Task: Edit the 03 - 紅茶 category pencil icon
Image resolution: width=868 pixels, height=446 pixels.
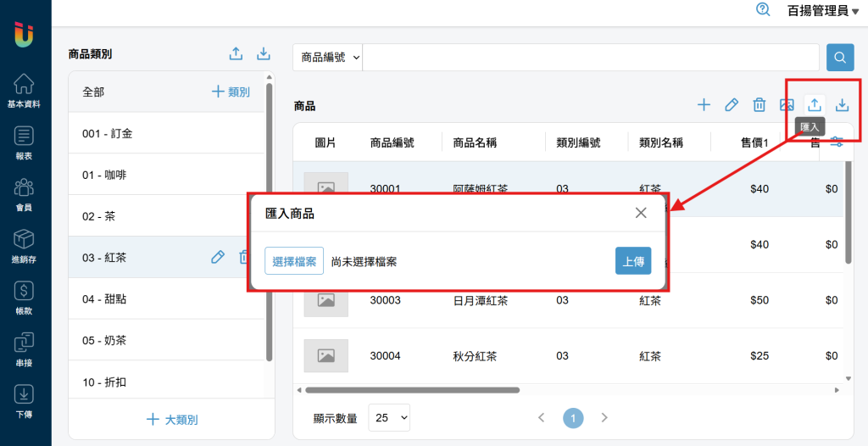Action: click(218, 257)
